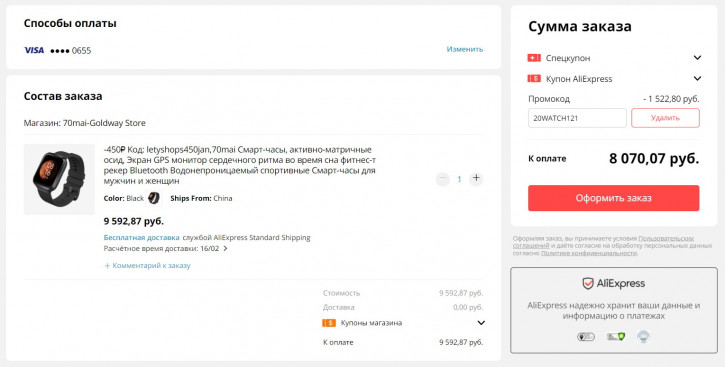Click the black watch color swatch
The image size is (725, 367).
pos(154,198)
